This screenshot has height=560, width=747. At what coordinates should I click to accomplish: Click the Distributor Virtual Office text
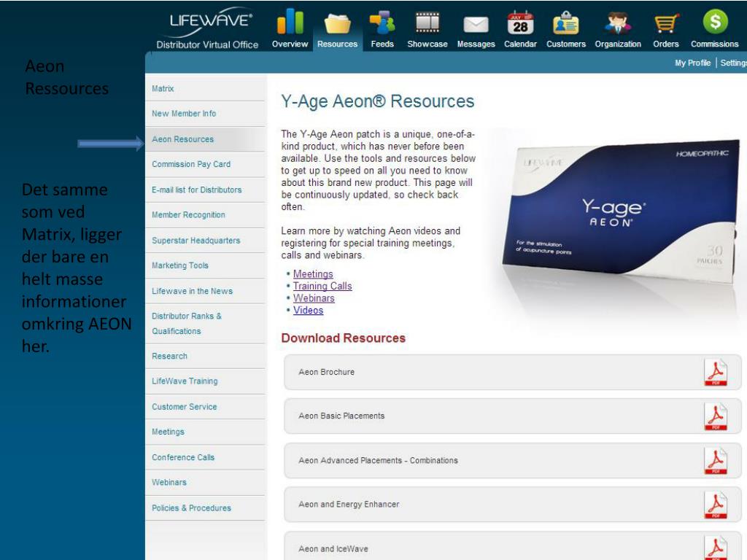[207, 44]
